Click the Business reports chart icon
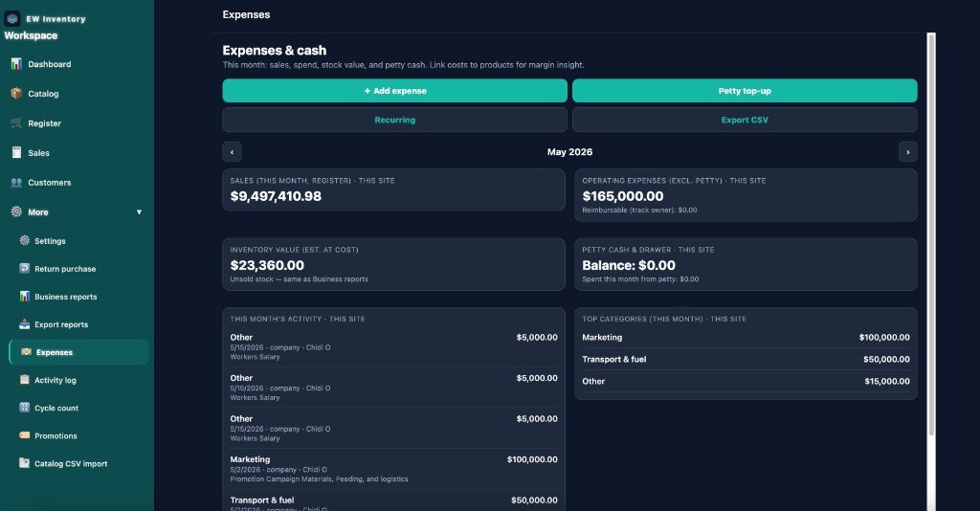This screenshot has height=511, width=980. (x=24, y=296)
